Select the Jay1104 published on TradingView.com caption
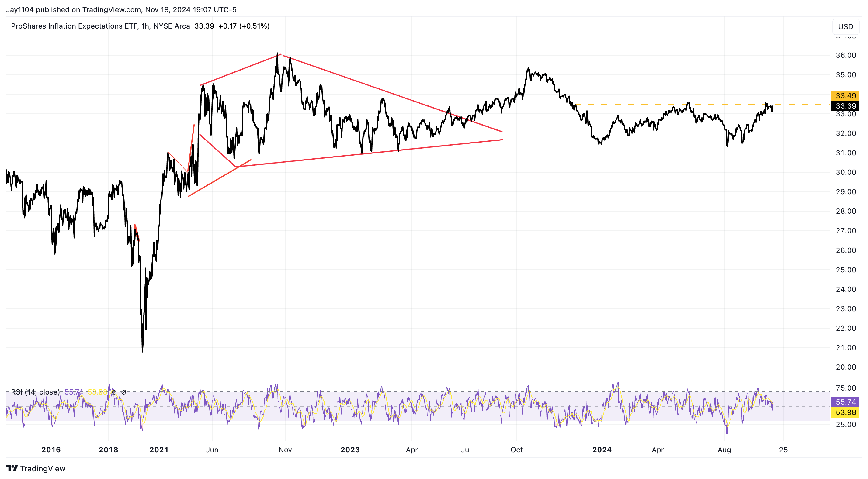Image resolution: width=868 pixels, height=479 pixels. 121,9
